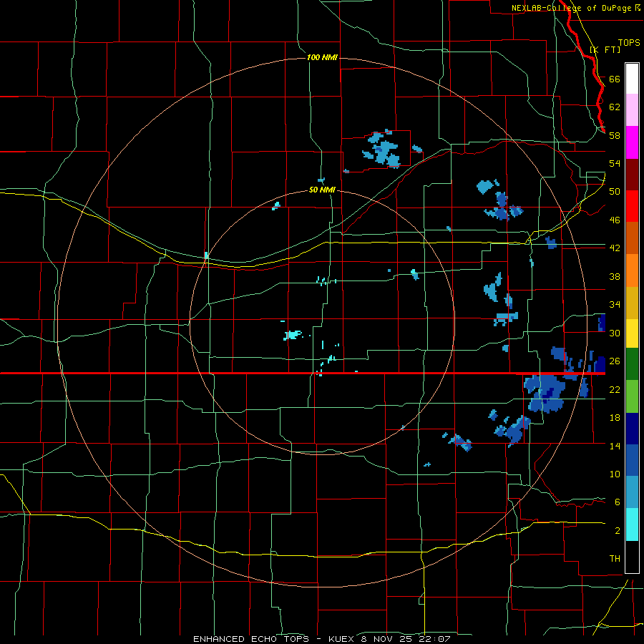Click the "30" legend value

pyautogui.click(x=615, y=333)
